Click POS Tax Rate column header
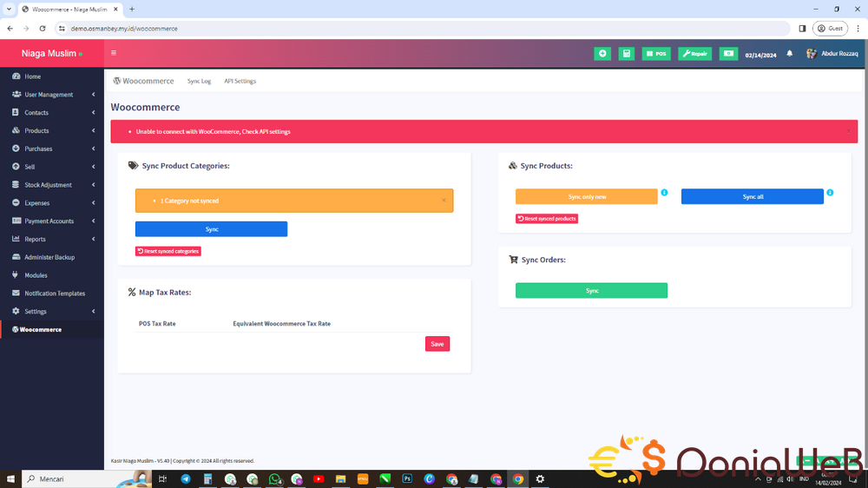 point(157,324)
